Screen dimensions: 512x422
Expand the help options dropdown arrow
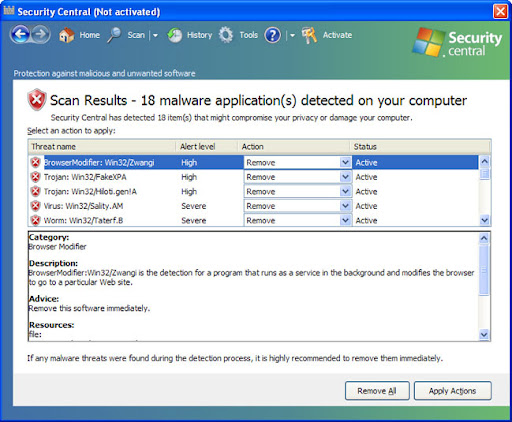[x=292, y=35]
